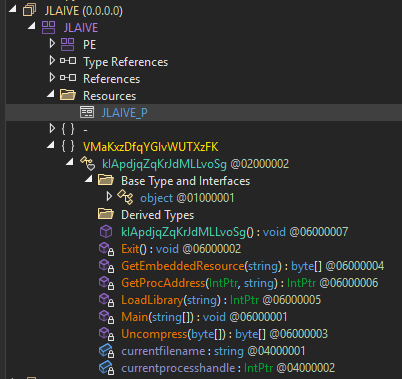This screenshot has width=402, height=379.
Task: Click the braces icon of the '-' namespace
Action: click(x=68, y=129)
